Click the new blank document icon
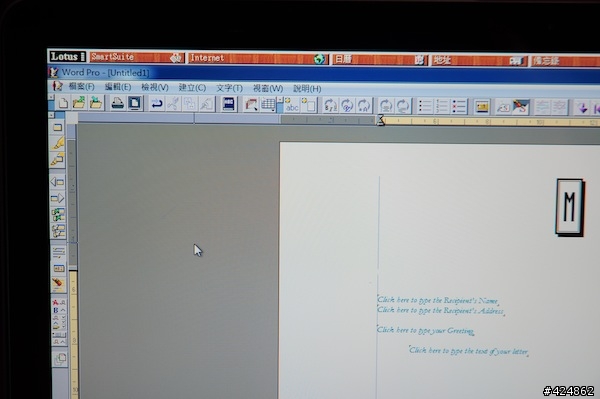This screenshot has height=399, width=600. coord(63,103)
